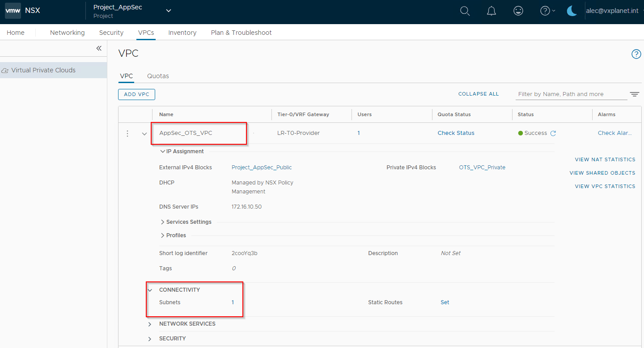
Task: Click DNS server IP 172.16.10.50
Action: coord(247,207)
